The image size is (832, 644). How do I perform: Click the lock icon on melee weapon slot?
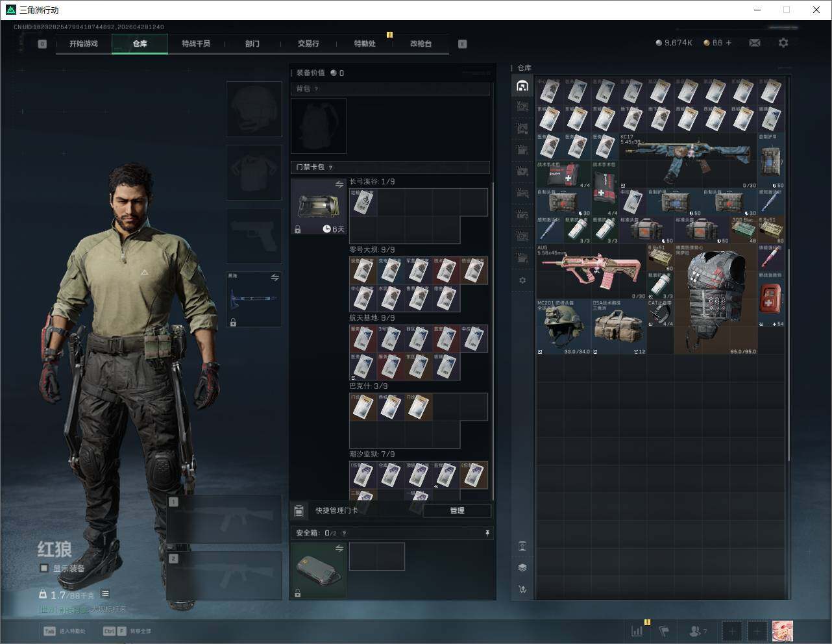[x=233, y=322]
